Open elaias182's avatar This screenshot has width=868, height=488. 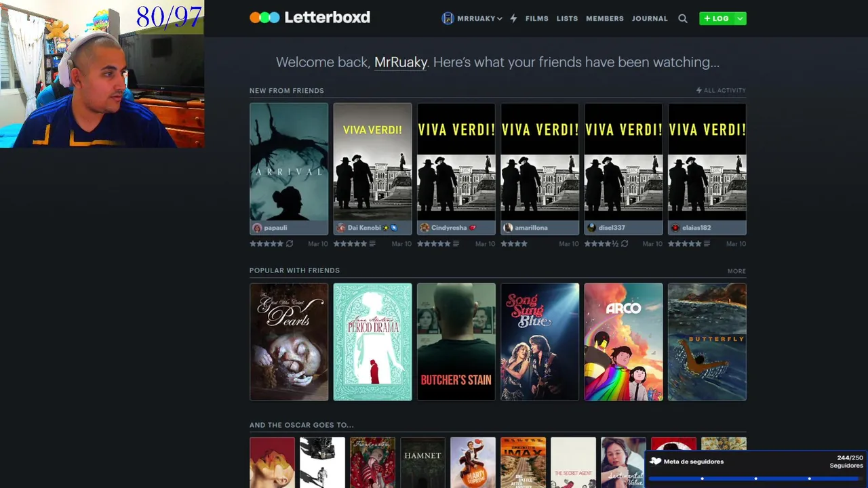(675, 228)
